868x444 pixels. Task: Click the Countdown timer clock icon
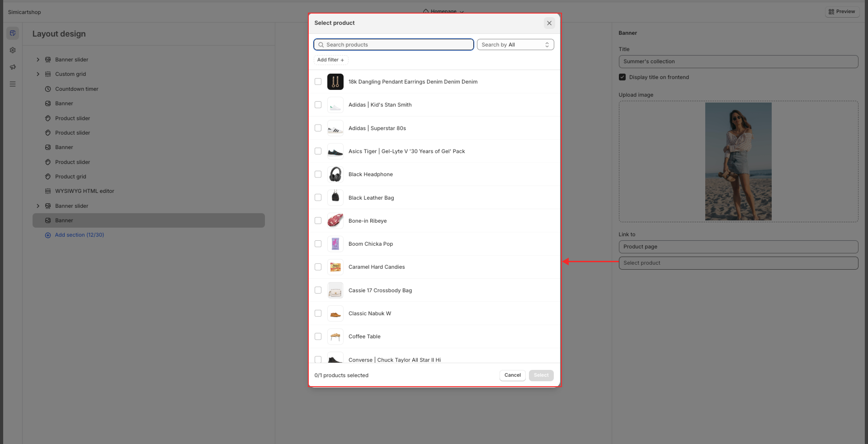(x=48, y=89)
